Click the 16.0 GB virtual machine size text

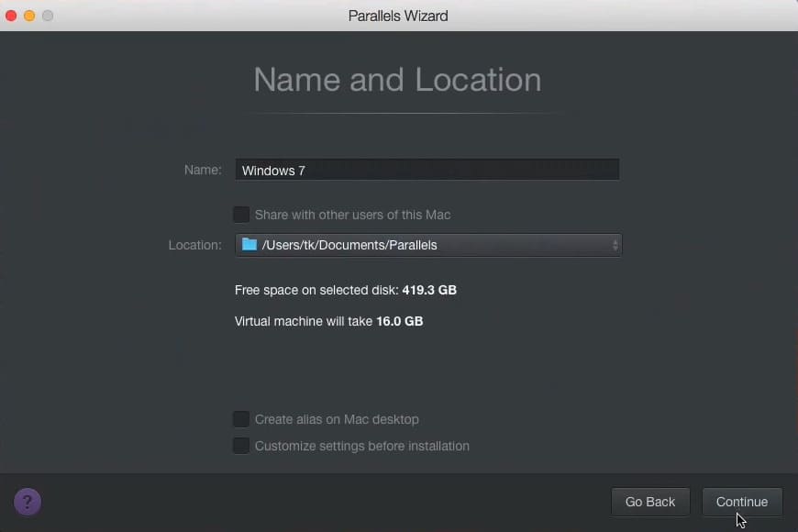[400, 321]
